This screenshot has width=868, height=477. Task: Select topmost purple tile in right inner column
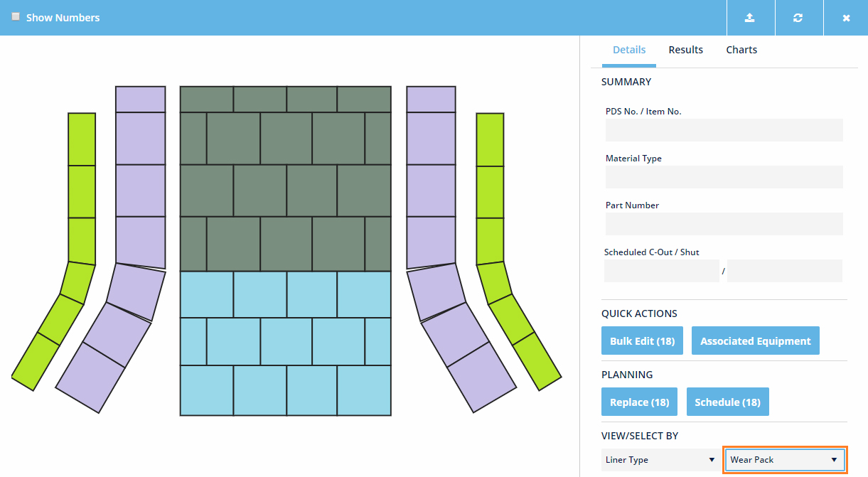tap(431, 100)
